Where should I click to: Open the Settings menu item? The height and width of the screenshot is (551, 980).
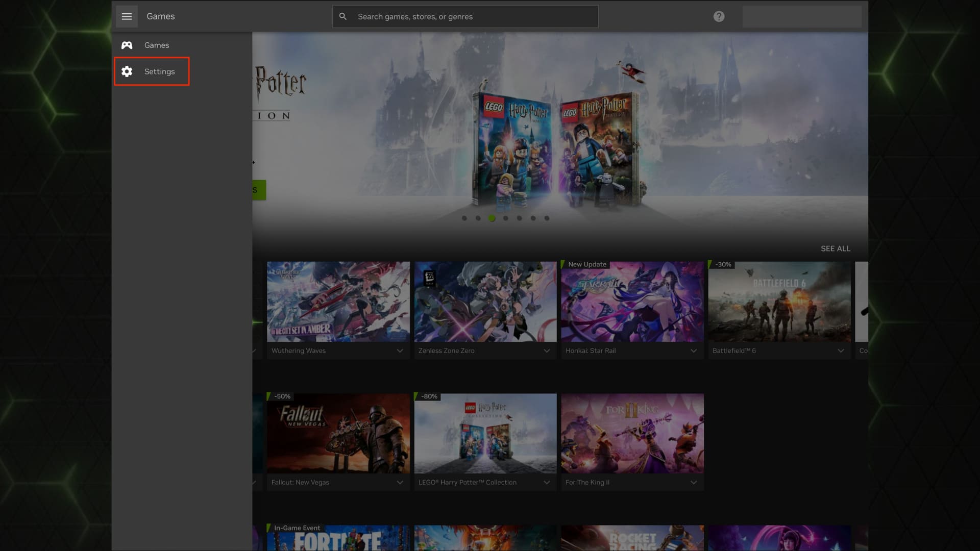tap(159, 71)
